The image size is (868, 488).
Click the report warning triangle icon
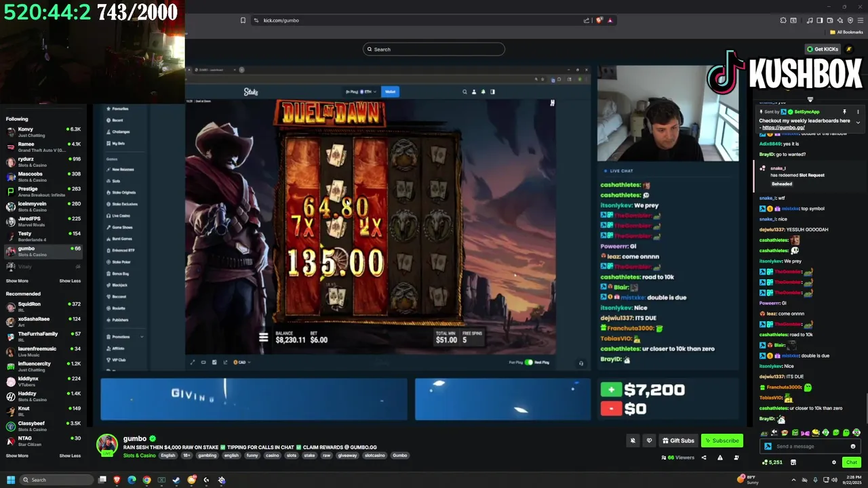click(x=719, y=457)
